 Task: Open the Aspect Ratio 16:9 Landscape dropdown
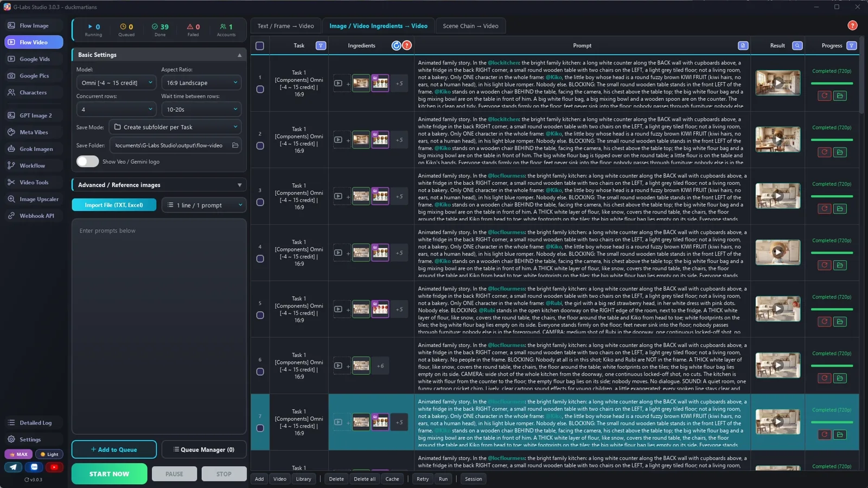point(201,82)
